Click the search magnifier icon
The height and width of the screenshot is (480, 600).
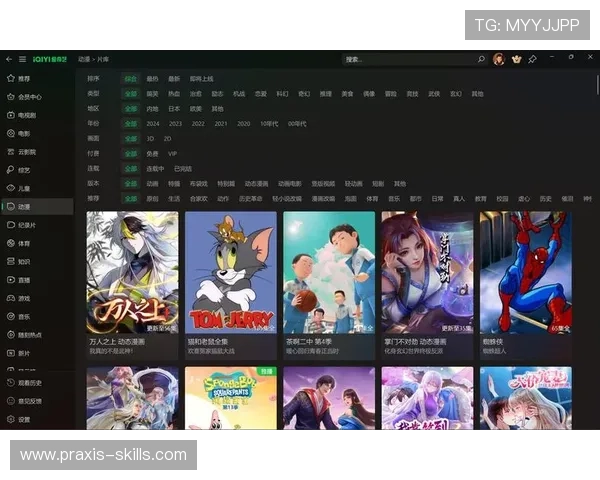click(481, 60)
